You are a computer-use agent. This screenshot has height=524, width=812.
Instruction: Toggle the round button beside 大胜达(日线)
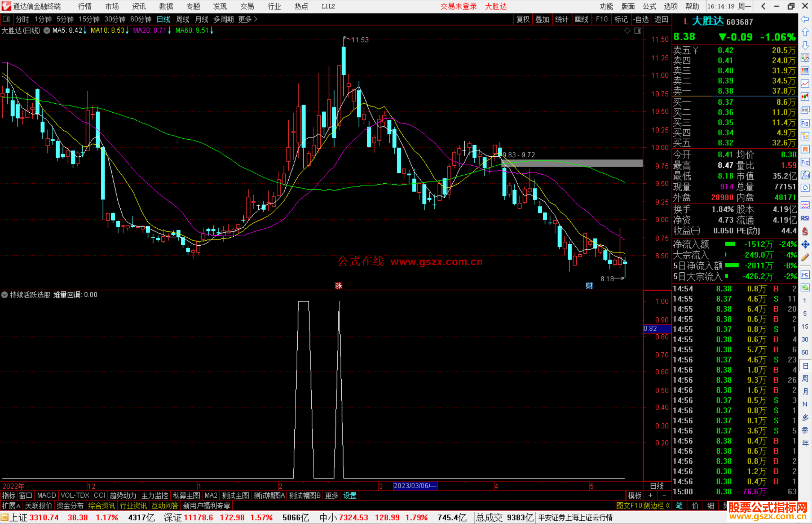(x=47, y=31)
